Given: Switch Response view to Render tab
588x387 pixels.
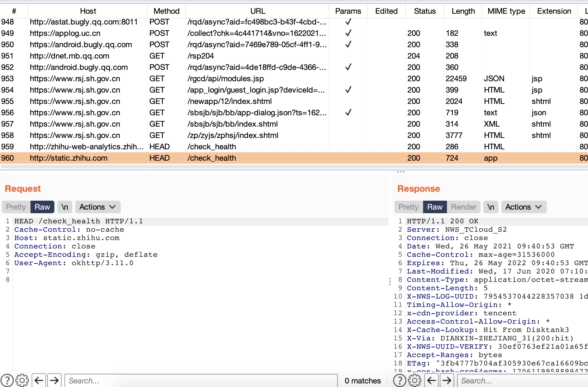Looking at the screenshot, I should (463, 207).
